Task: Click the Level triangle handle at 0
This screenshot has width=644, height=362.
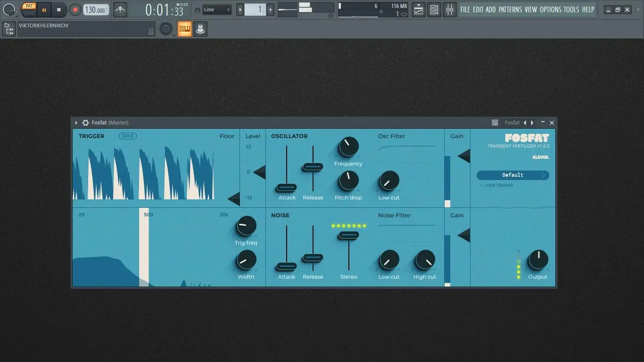Action: [x=259, y=172]
